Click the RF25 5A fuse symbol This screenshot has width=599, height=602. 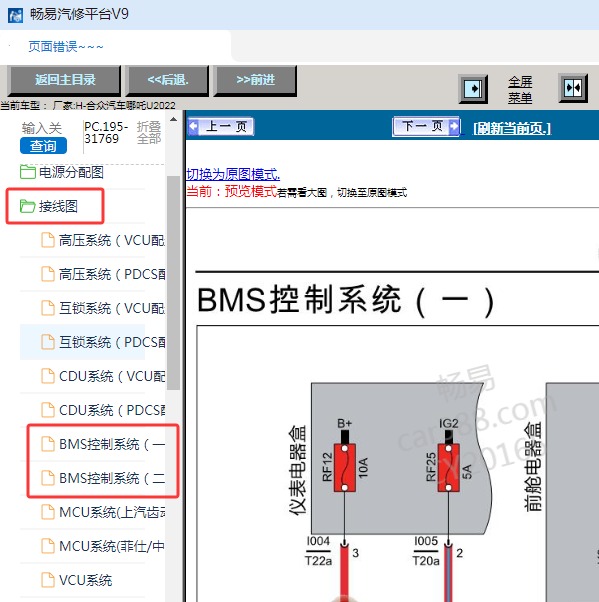[x=448, y=467]
